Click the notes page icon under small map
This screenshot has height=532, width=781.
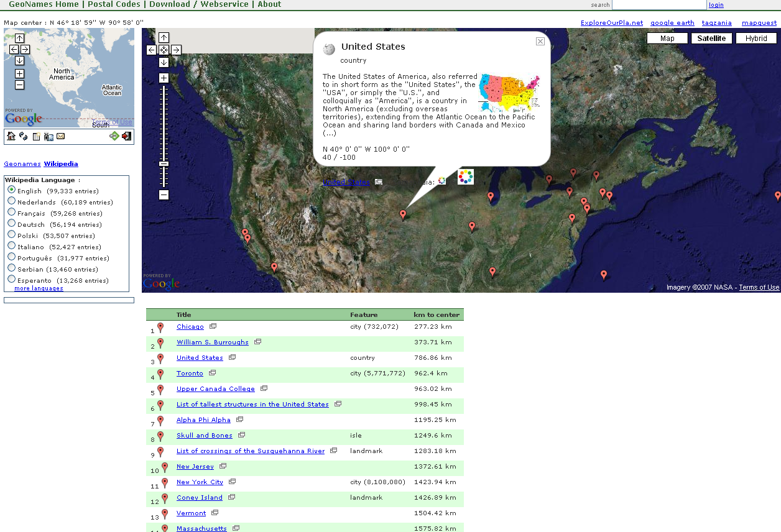pyautogui.click(x=36, y=136)
